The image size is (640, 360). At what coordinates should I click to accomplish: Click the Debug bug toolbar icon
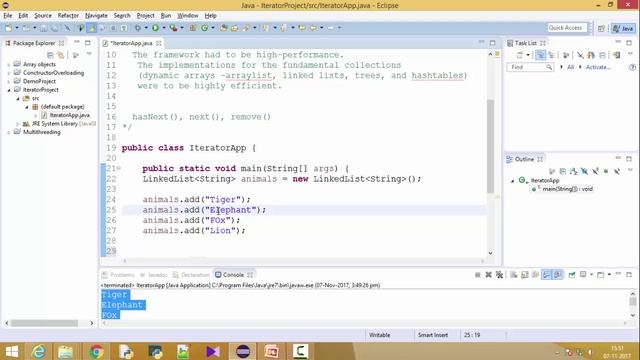138,28
